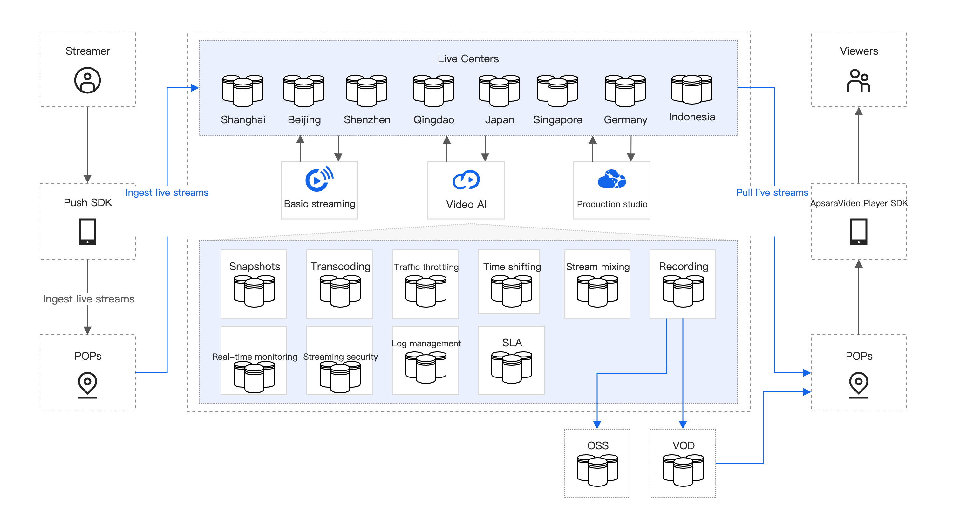
Task: Click the SLA feature box
Action: [x=511, y=360]
